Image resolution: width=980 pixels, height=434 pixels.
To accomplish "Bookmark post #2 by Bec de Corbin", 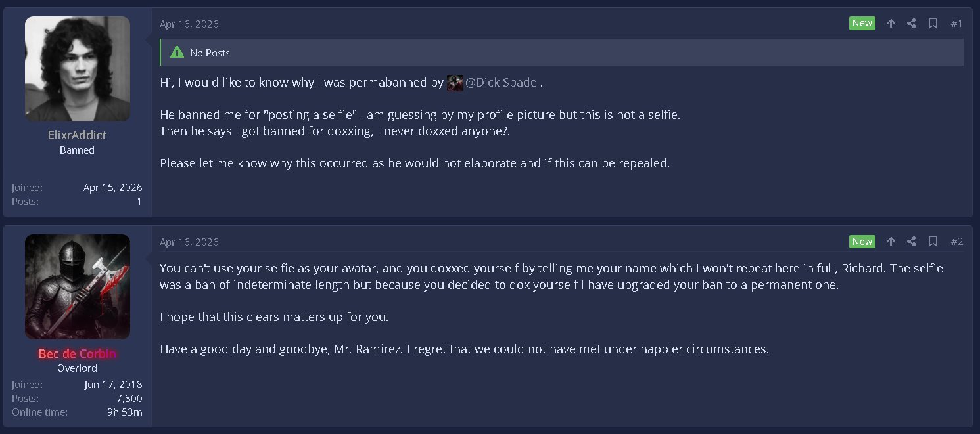I will tap(933, 242).
